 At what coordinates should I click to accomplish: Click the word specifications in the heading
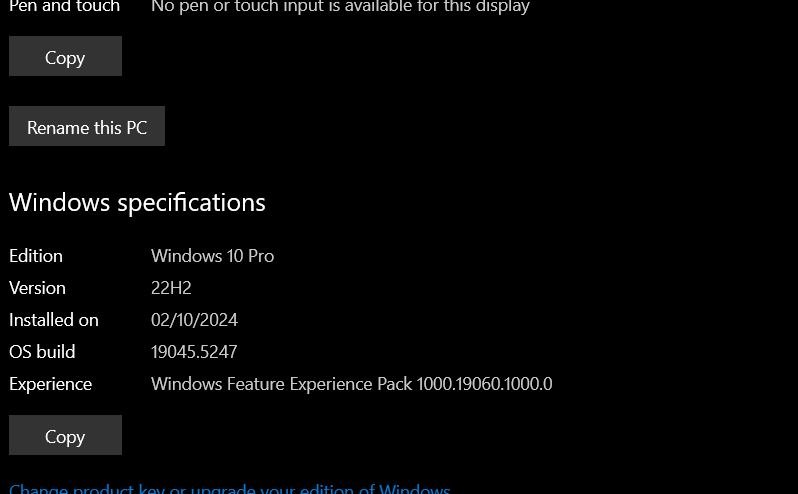pyautogui.click(x=191, y=204)
